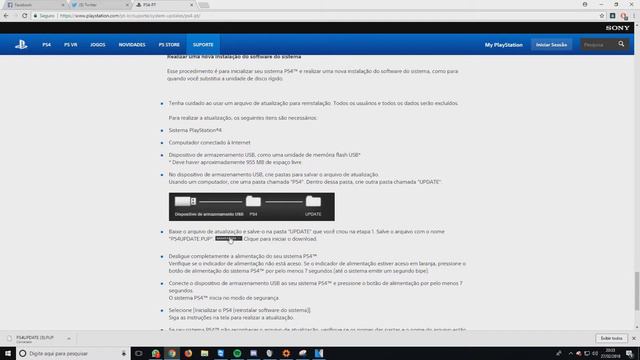The width and height of the screenshot is (640, 360).
Task: Open the JOGOS menu
Action: [98, 44]
